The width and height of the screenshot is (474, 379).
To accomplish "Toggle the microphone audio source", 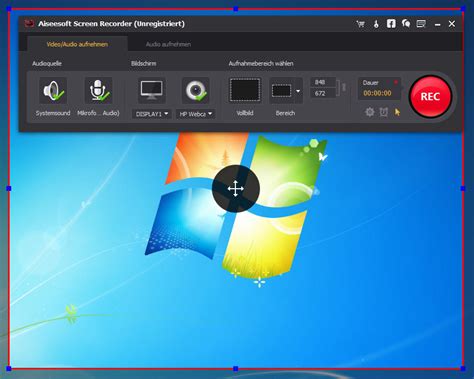I will pyautogui.click(x=98, y=91).
